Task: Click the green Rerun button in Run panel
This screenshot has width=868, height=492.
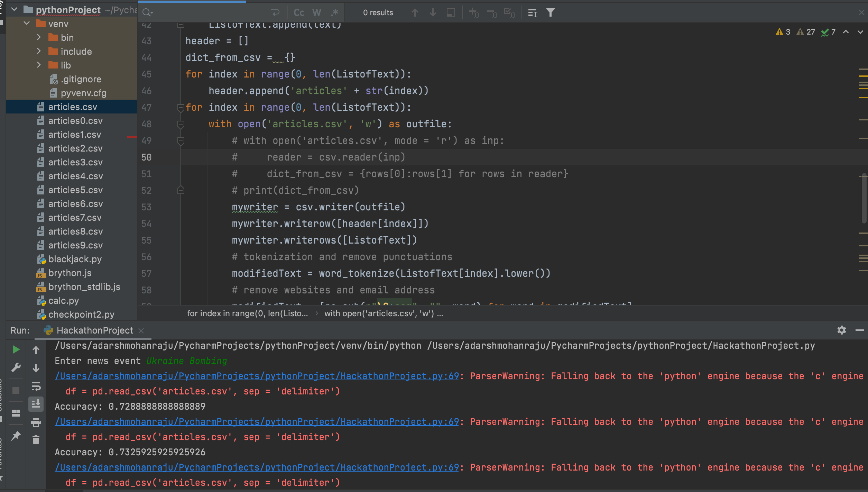Action: [x=16, y=349]
